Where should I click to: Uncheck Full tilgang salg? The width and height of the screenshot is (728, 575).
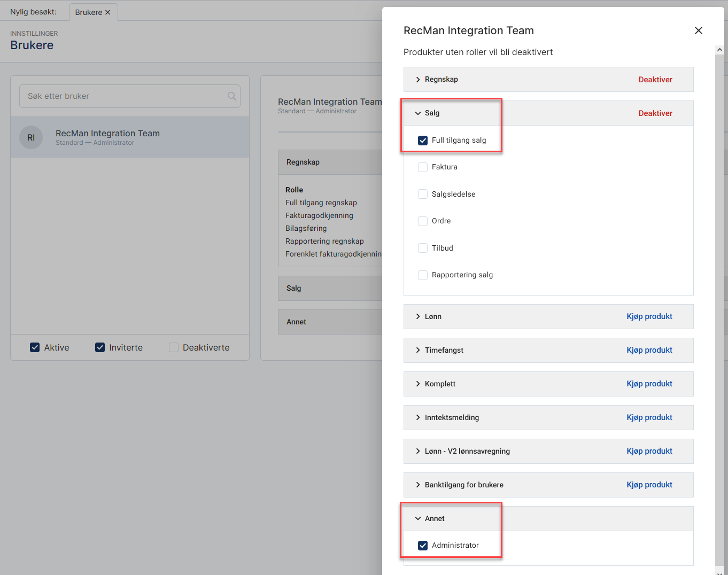click(x=423, y=141)
